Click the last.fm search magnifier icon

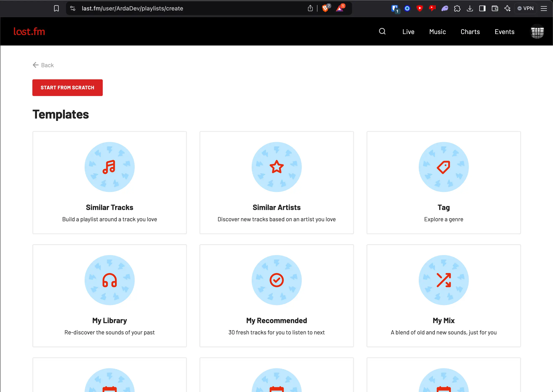point(382,31)
